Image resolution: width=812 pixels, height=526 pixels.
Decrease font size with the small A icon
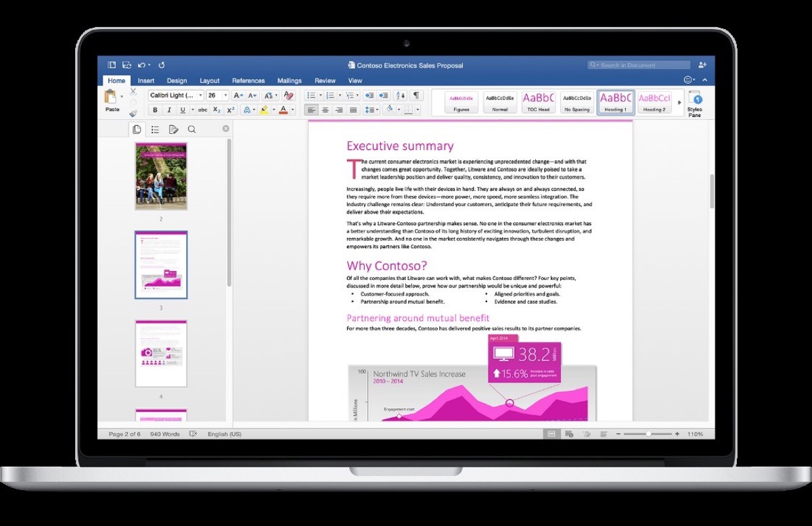[252, 95]
